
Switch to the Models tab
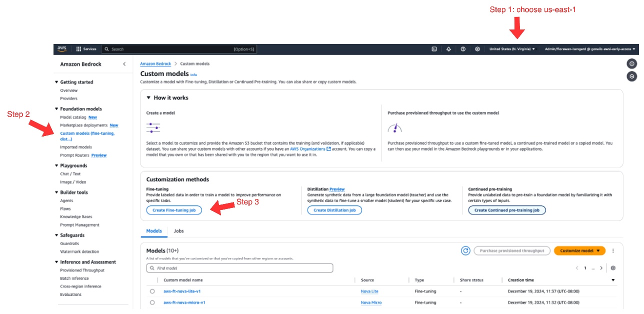pos(154,231)
